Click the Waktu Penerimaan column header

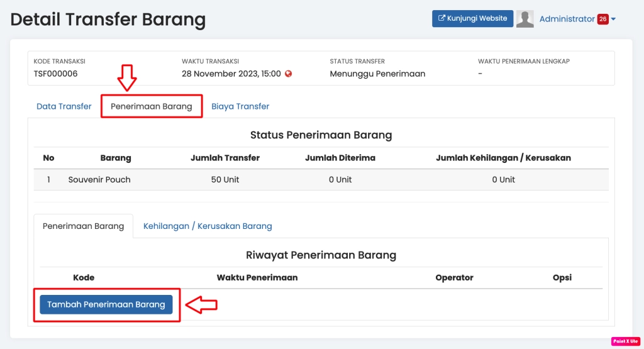coord(257,277)
